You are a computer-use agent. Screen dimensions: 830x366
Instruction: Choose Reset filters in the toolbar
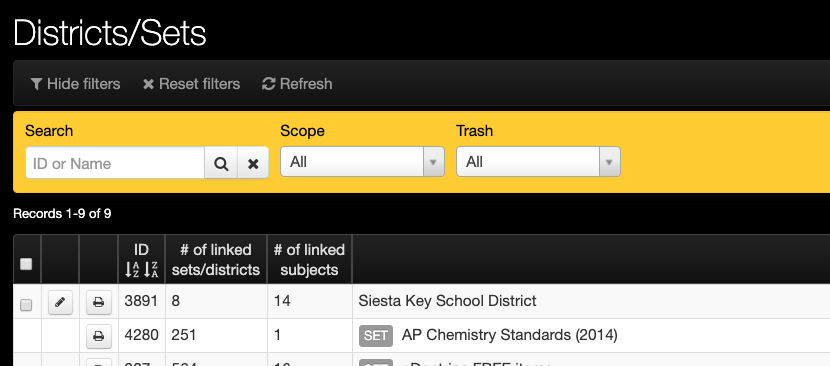tap(192, 84)
